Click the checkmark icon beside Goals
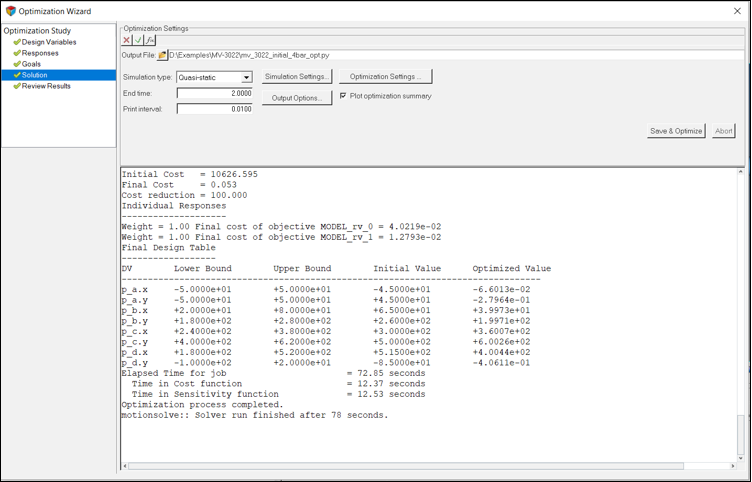The width and height of the screenshot is (752, 482). tap(17, 64)
